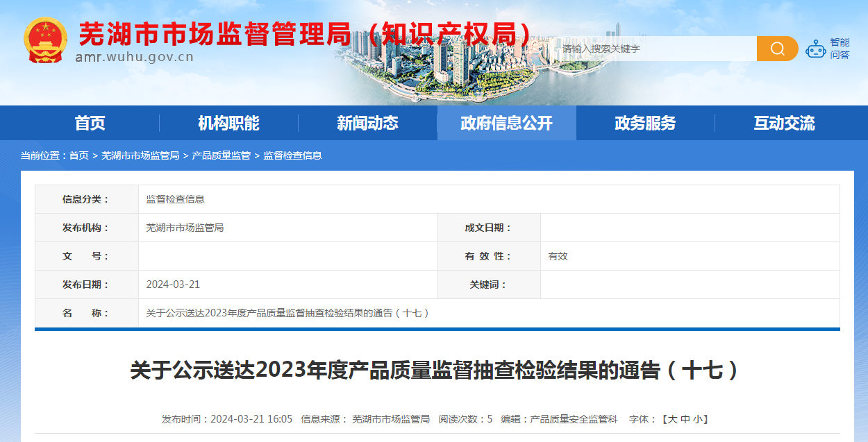Click the orange search magnifier button
Screen dimensions: 868x442
777,49
